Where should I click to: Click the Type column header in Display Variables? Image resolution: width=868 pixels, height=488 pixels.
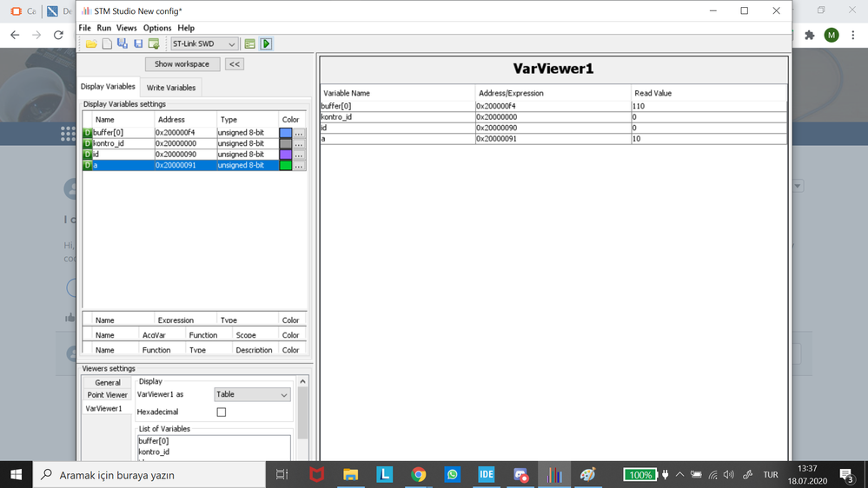(x=247, y=120)
